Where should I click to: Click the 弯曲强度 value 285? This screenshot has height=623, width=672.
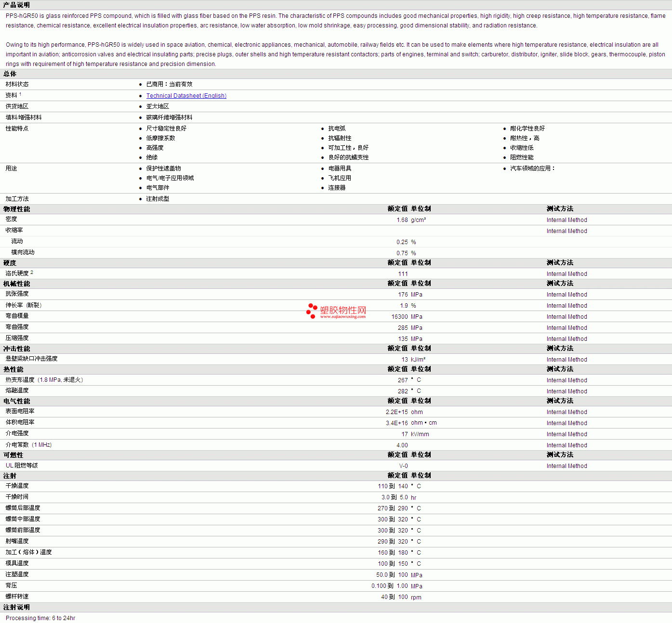tap(403, 328)
